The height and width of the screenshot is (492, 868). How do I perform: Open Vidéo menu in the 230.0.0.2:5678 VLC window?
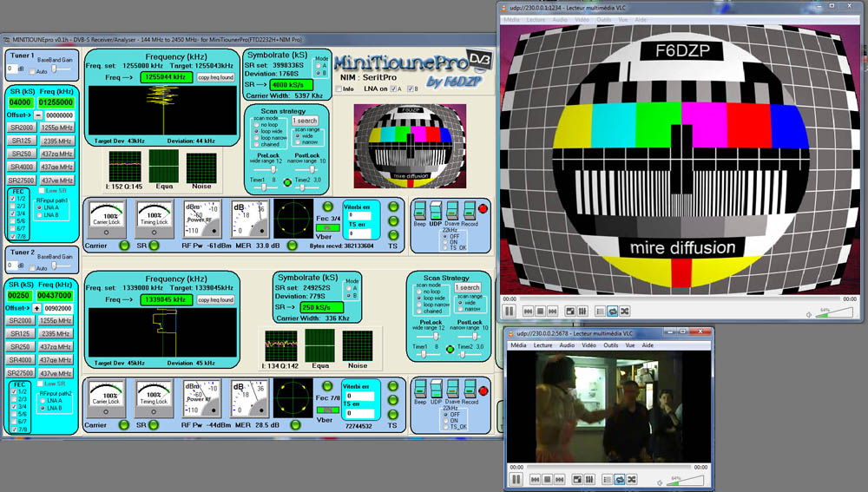pos(589,344)
